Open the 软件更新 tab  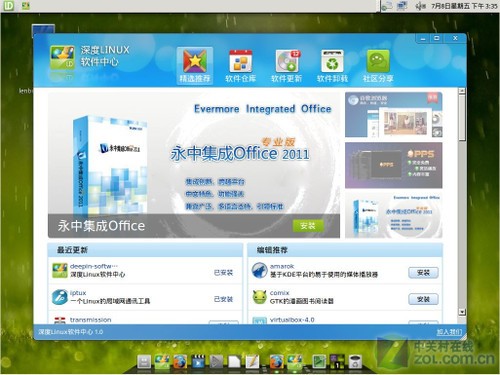click(x=286, y=66)
